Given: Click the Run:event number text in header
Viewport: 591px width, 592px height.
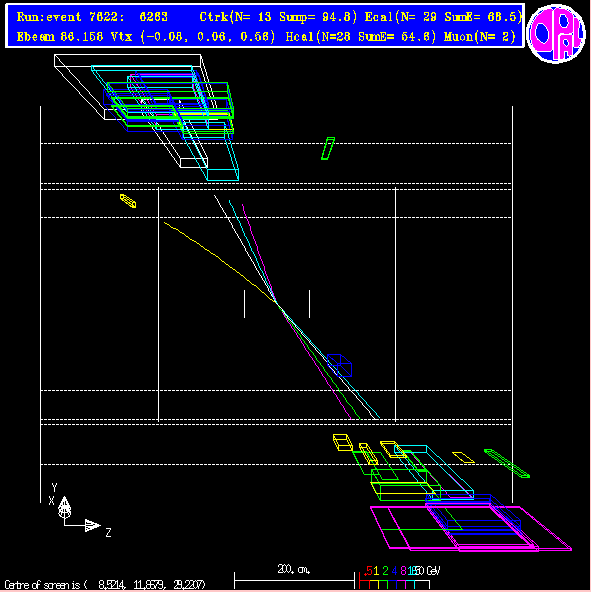Looking at the screenshot, I should click(92, 17).
